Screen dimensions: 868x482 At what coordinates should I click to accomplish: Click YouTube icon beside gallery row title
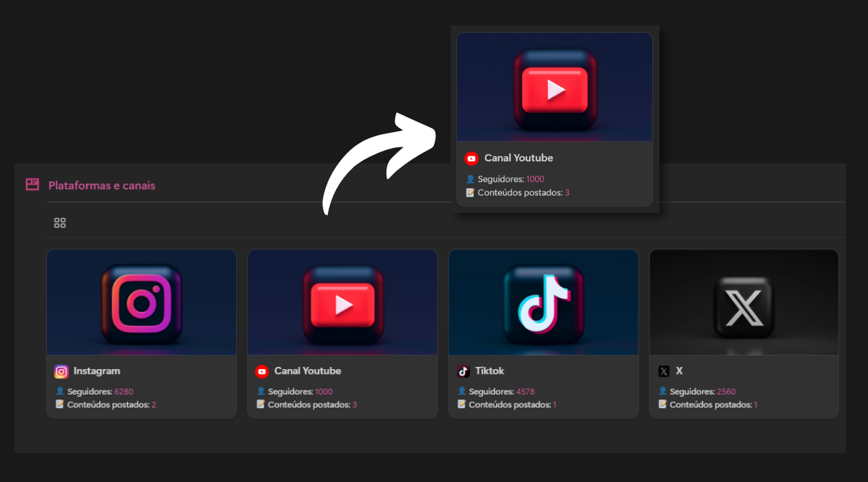coord(262,372)
